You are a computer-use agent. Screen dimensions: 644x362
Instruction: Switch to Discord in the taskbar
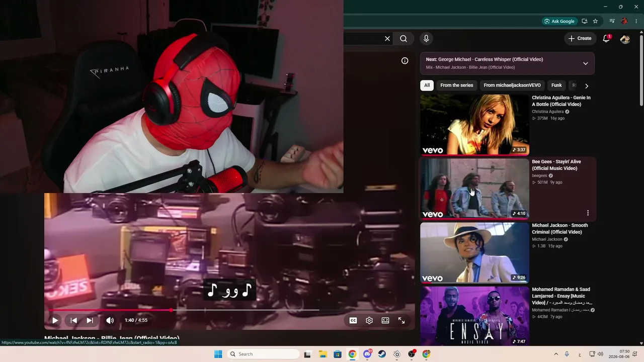coord(367,354)
